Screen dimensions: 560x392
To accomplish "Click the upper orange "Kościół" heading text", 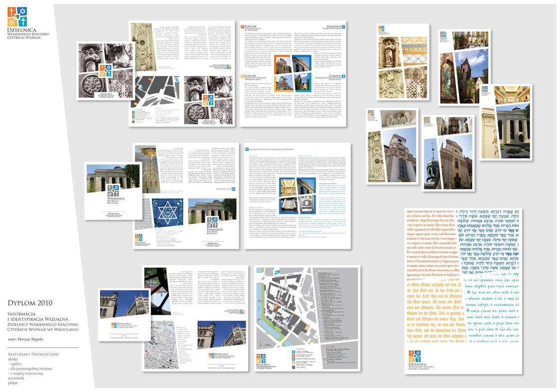I will tap(251, 26).
